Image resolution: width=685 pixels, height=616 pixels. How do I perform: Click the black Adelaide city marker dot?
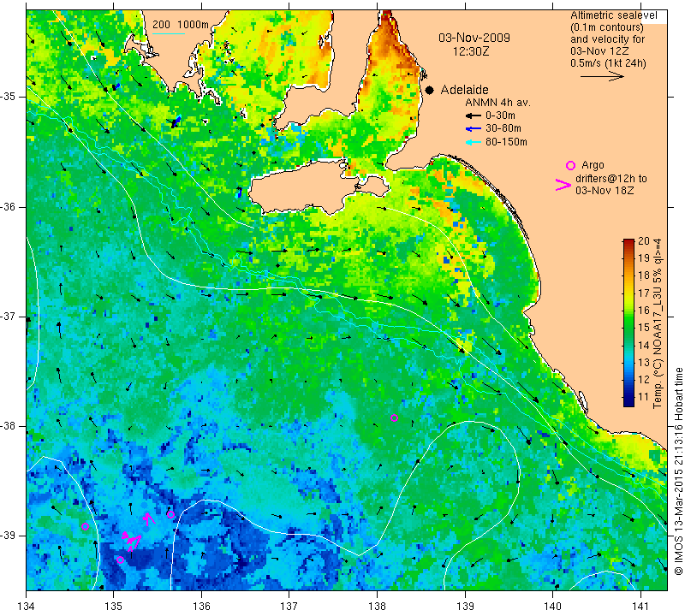point(430,90)
